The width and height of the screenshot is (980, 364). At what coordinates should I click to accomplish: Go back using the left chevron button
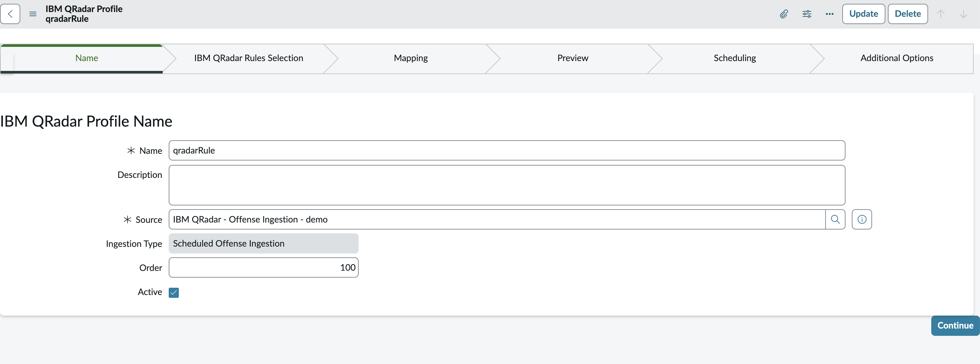(10, 14)
